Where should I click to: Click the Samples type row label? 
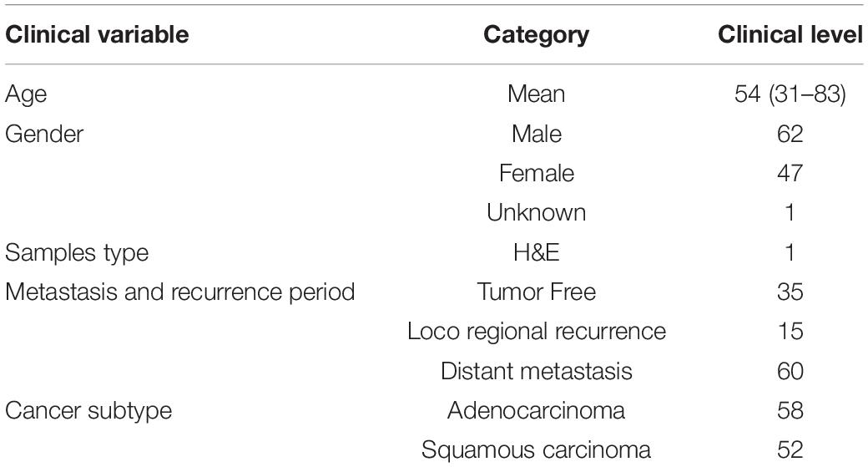tap(77, 253)
